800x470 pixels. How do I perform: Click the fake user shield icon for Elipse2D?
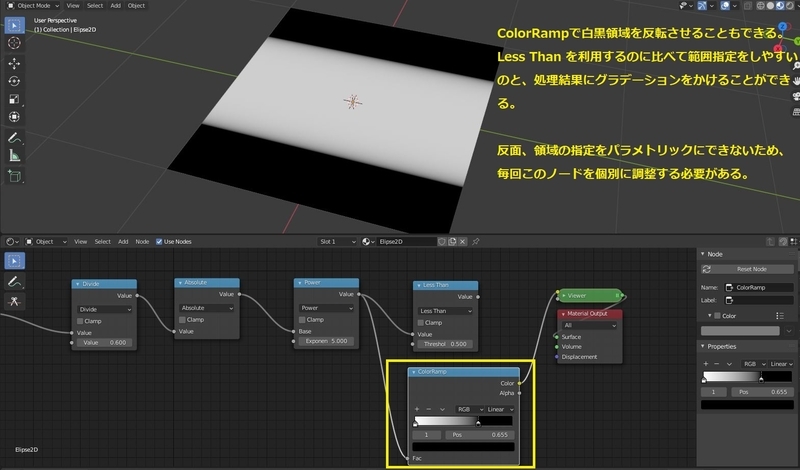coord(442,241)
